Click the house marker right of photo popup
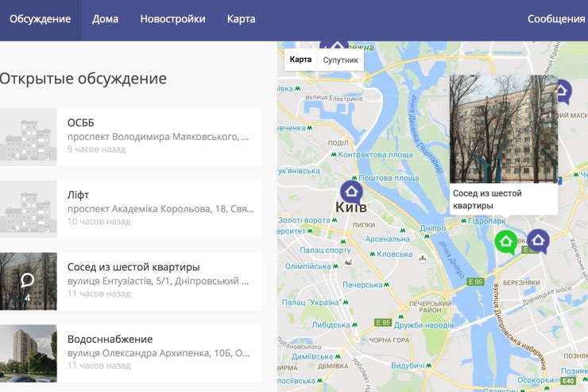The image size is (588, 392). (561, 91)
